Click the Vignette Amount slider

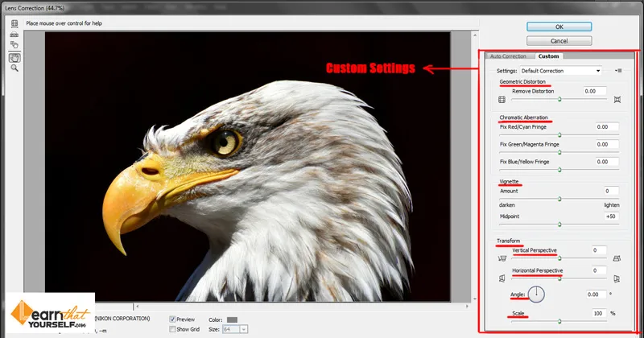point(559,199)
